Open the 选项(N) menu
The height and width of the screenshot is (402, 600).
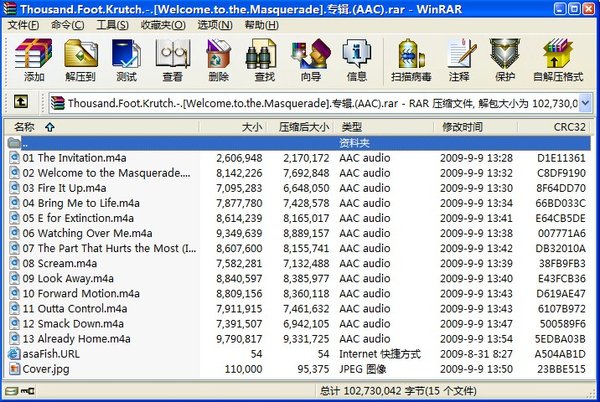pos(215,25)
